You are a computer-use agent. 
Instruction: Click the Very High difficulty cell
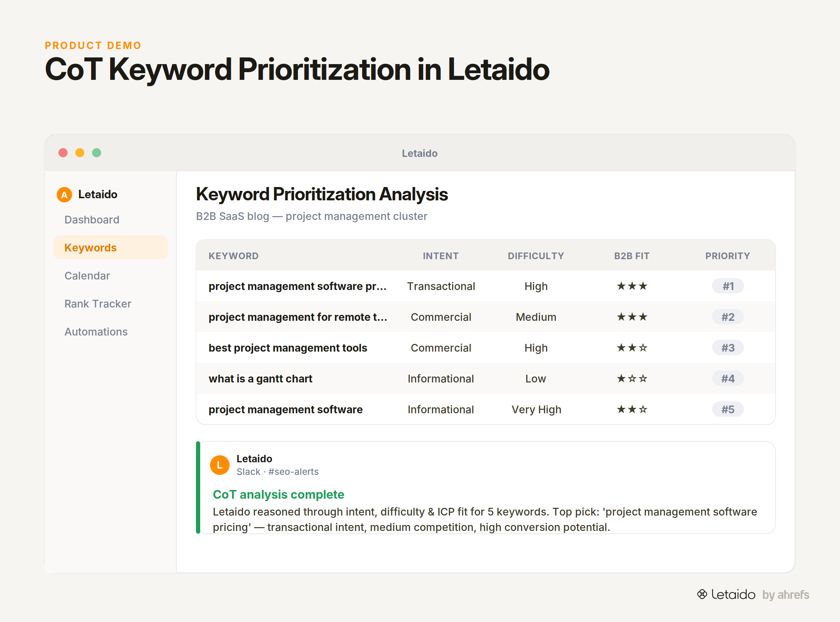(536, 410)
